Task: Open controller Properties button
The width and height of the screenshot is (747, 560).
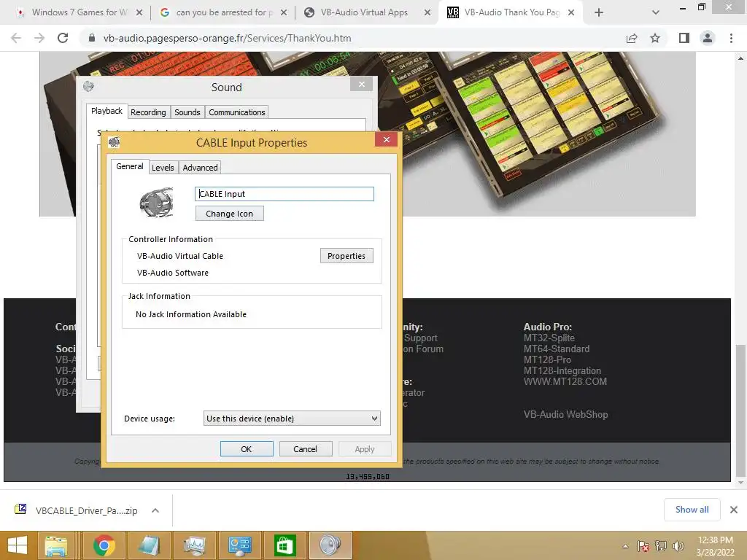Action: (x=347, y=256)
